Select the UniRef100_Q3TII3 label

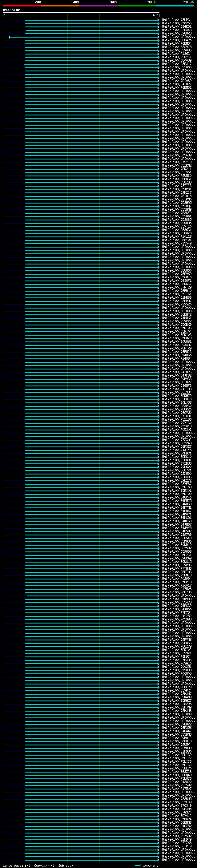(177, 186)
